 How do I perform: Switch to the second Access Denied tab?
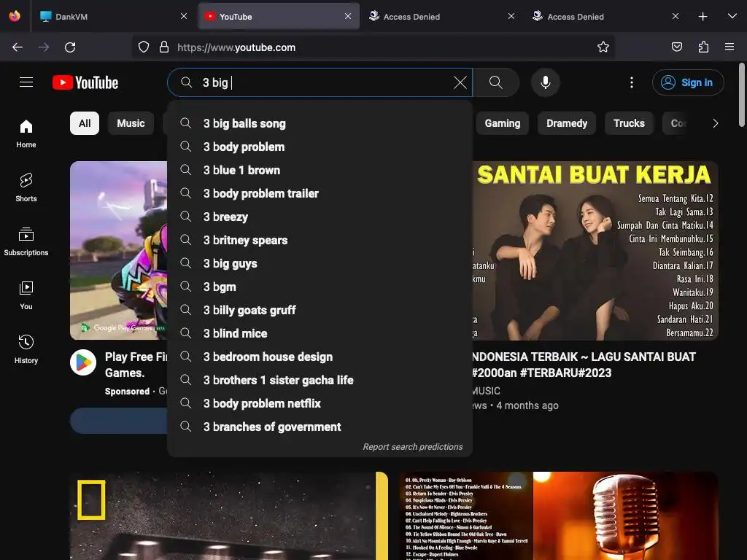click(x=605, y=16)
